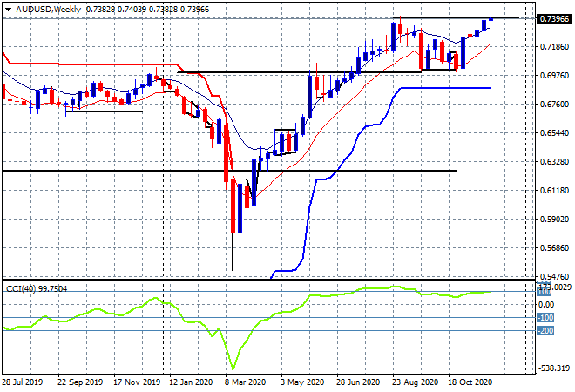Click the 28 Jun 2020 date label
The width and height of the screenshot is (575, 392).
[358, 382]
